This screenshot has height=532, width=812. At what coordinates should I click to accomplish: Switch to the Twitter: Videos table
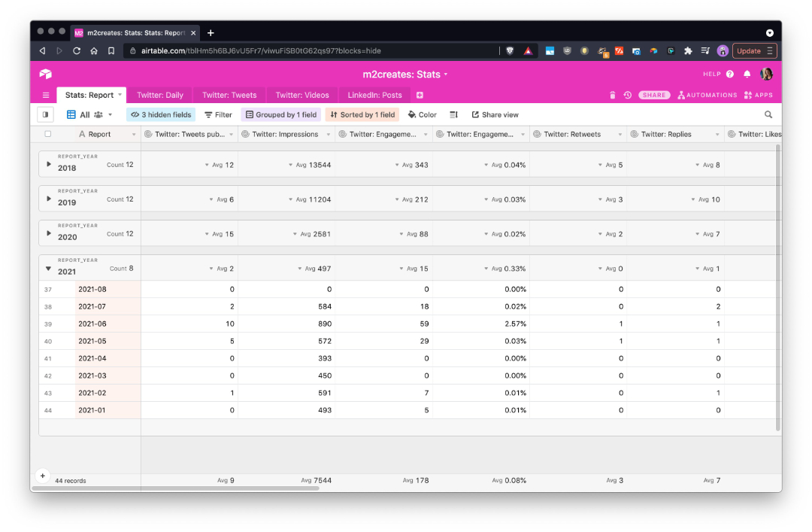coord(302,96)
